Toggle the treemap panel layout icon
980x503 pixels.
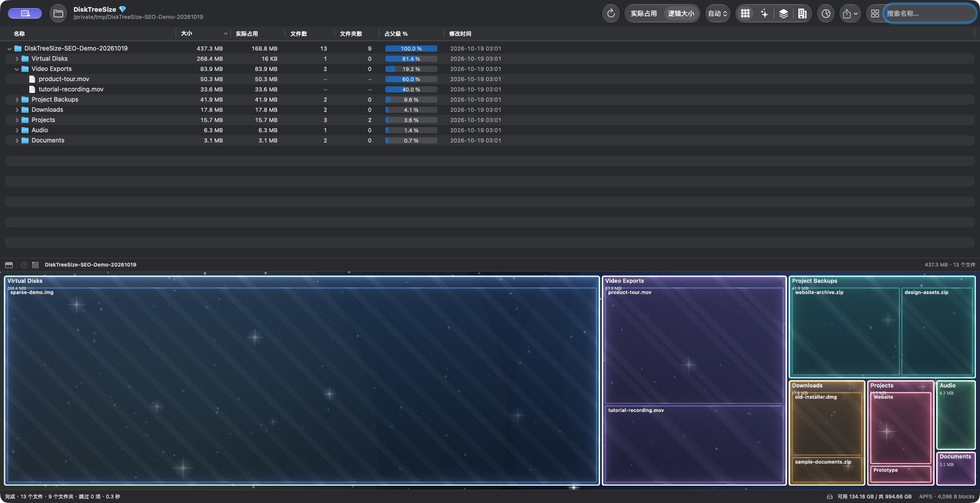(9, 265)
